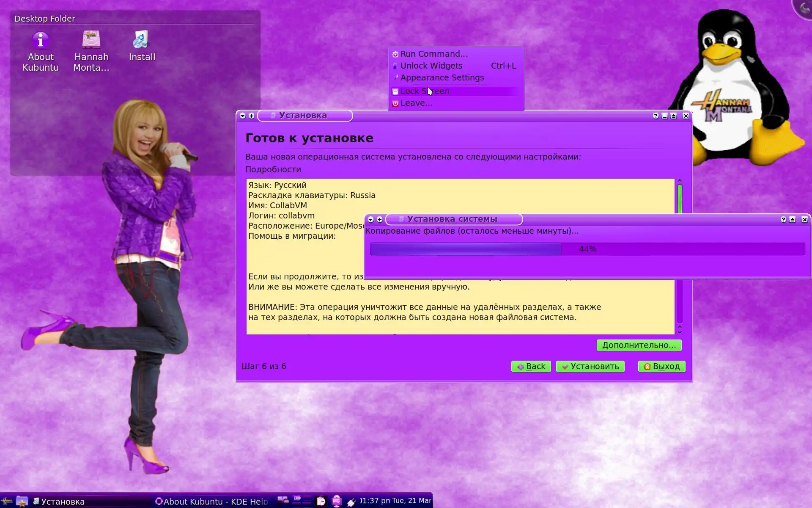The height and width of the screenshot is (508, 812).
Task: Click the Back button in the installer
Action: click(x=531, y=366)
